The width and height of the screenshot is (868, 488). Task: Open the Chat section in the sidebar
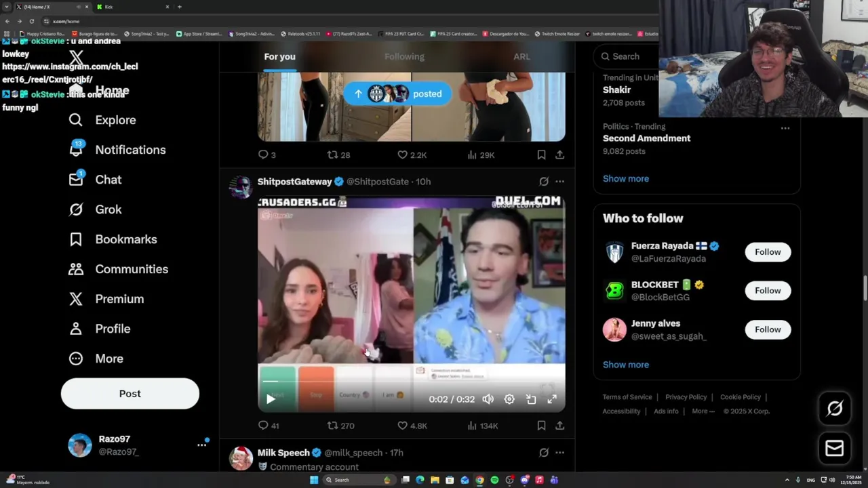(x=95, y=180)
